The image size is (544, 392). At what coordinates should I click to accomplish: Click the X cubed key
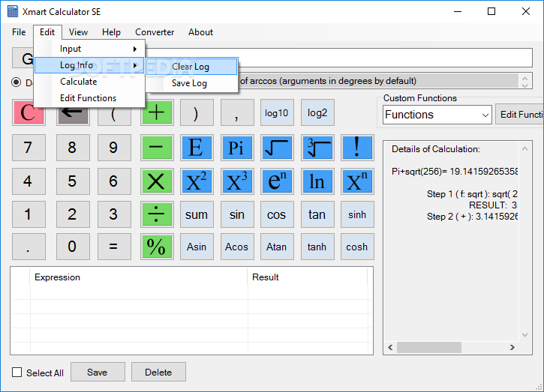point(236,181)
